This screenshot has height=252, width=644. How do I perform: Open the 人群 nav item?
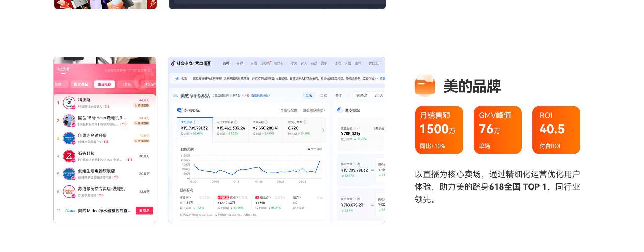point(348,63)
